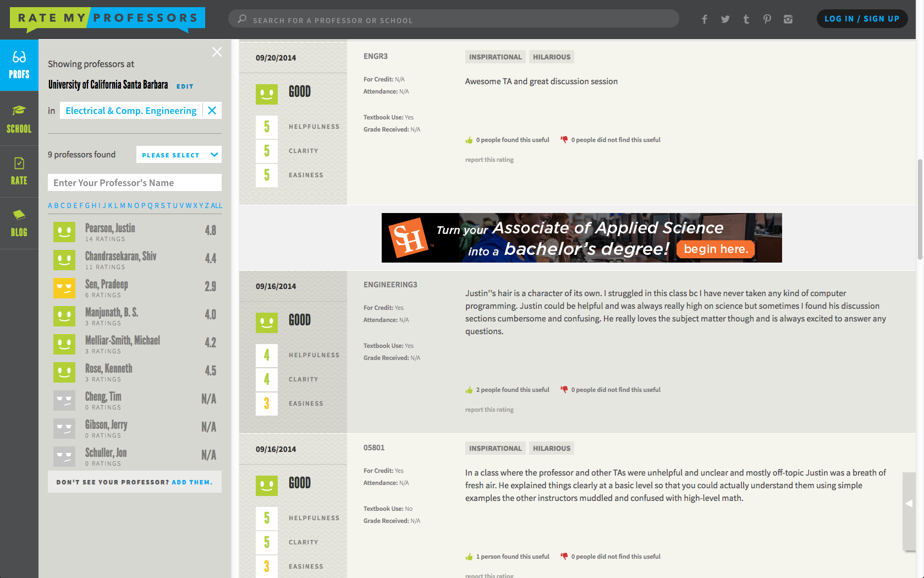924x578 pixels.
Task: Click smiley face beside Melliar-Smith, Michael
Action: tap(64, 344)
